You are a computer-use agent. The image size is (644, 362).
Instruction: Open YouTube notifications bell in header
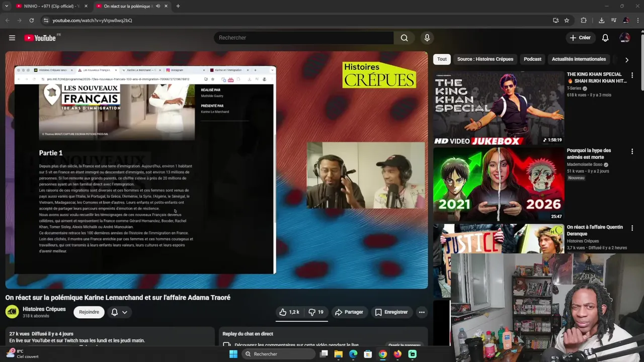click(x=605, y=38)
